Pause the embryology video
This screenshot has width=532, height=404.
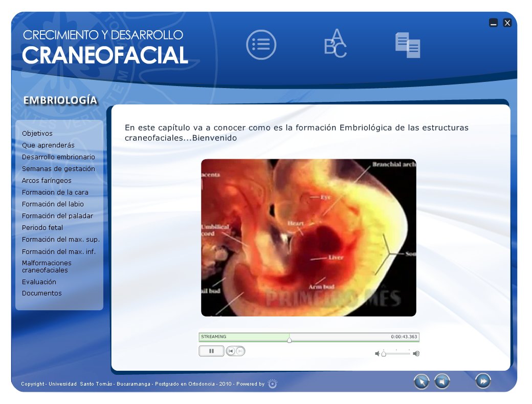point(211,351)
